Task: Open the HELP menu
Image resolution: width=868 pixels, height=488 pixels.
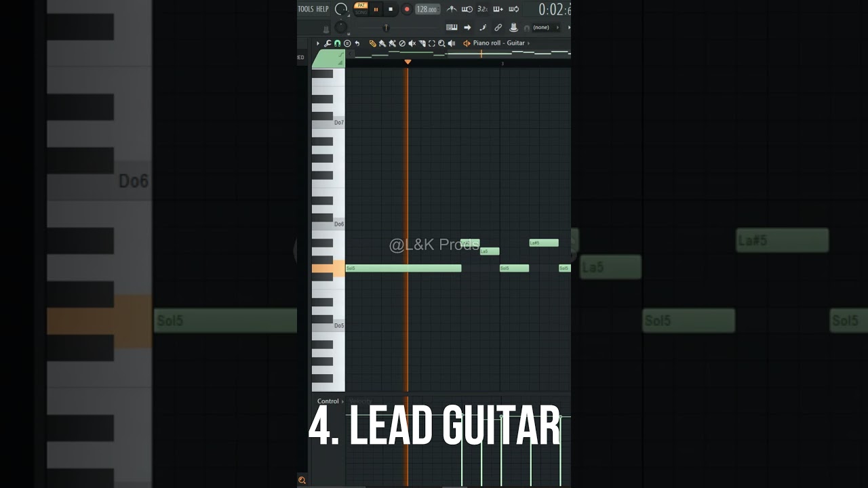Action: (322, 9)
